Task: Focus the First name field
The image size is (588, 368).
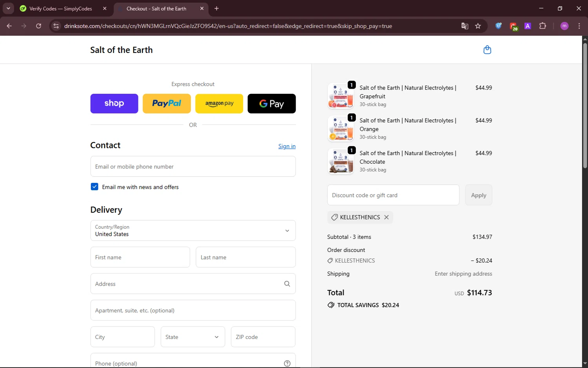Action: [x=140, y=257]
